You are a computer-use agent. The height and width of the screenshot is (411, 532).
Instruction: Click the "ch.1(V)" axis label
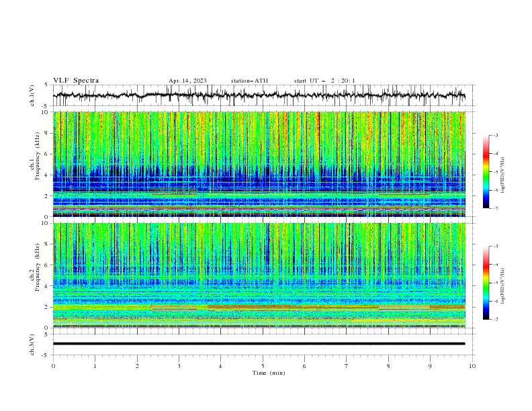(x=32, y=95)
